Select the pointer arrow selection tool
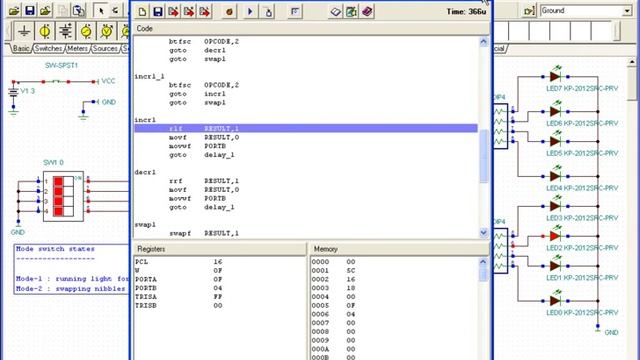The height and width of the screenshot is (360, 640). (x=100, y=11)
